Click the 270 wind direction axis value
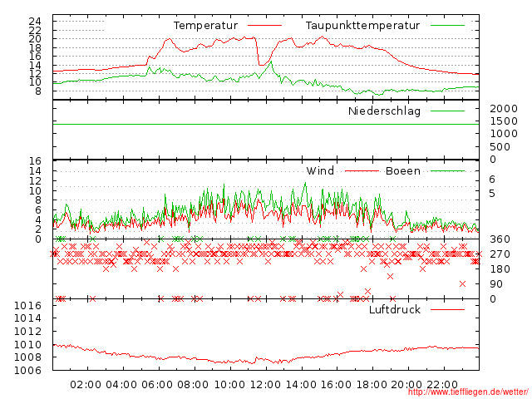The height and width of the screenshot is (399, 532). click(500, 254)
